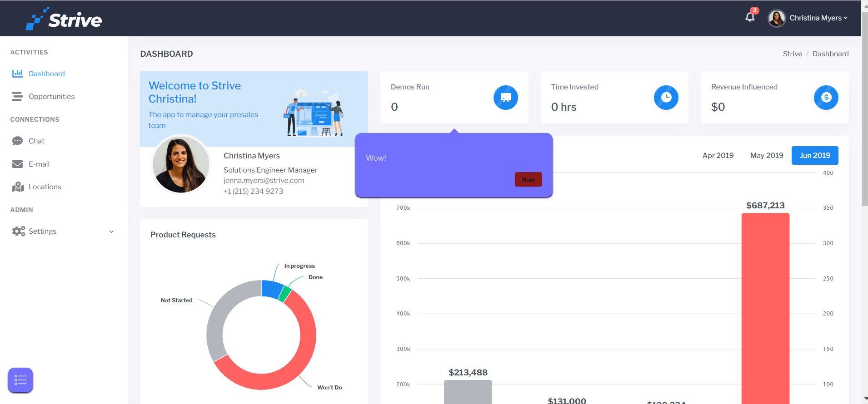The image size is (868, 404).
Task: Click the Settings gears icon
Action: 19,231
